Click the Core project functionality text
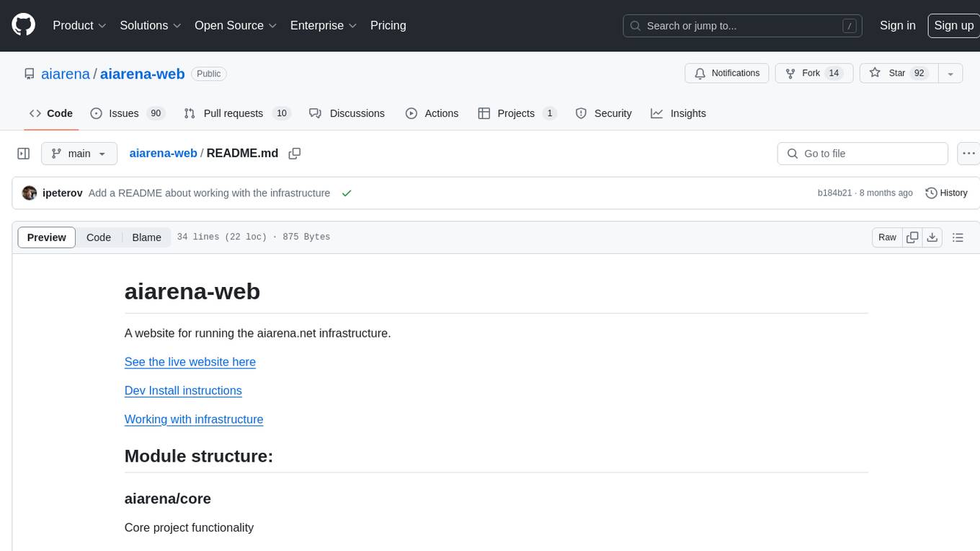This screenshot has height=551, width=980. coord(189,528)
